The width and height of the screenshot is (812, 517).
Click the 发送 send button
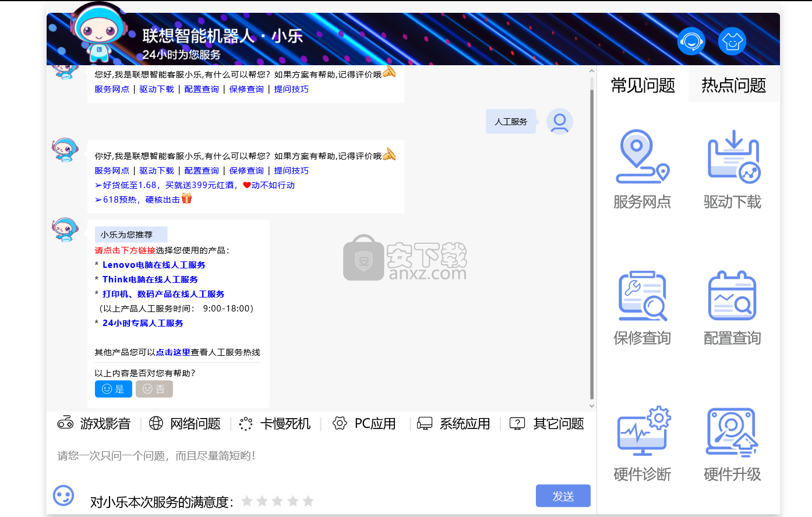point(563,496)
